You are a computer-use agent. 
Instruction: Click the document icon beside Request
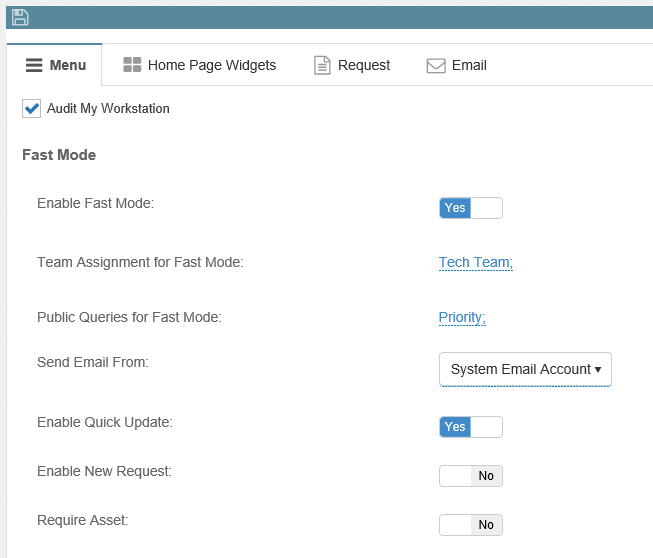click(322, 65)
